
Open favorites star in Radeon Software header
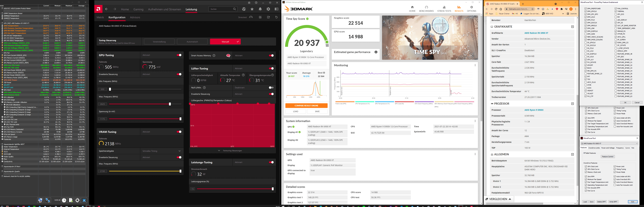(x=252, y=9)
